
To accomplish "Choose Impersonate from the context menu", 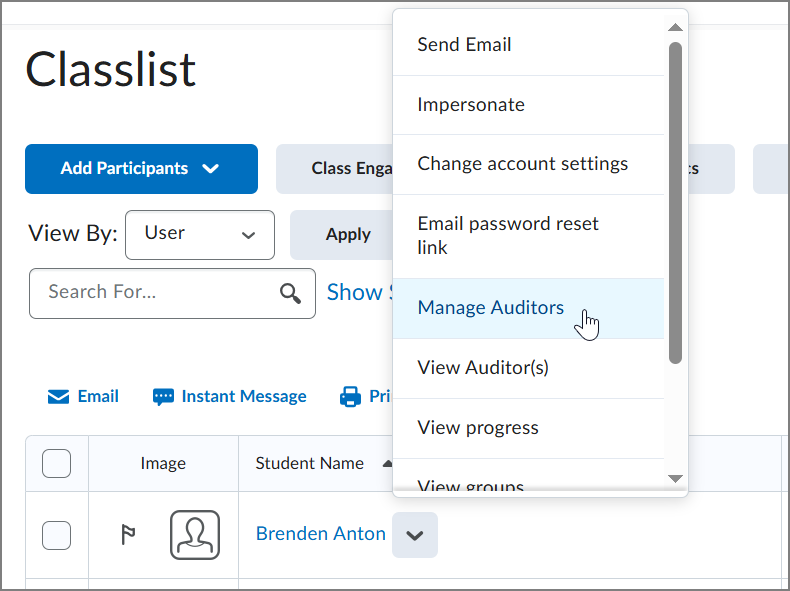I will coord(471,105).
